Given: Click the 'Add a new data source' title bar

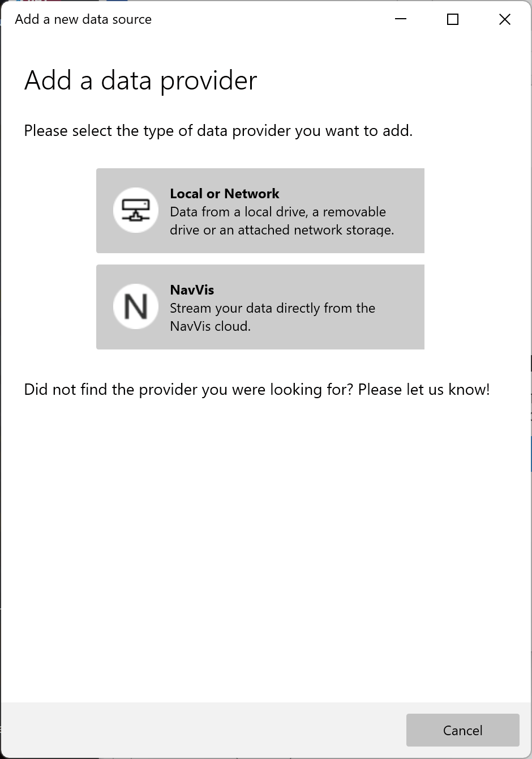Looking at the screenshot, I should [x=83, y=19].
